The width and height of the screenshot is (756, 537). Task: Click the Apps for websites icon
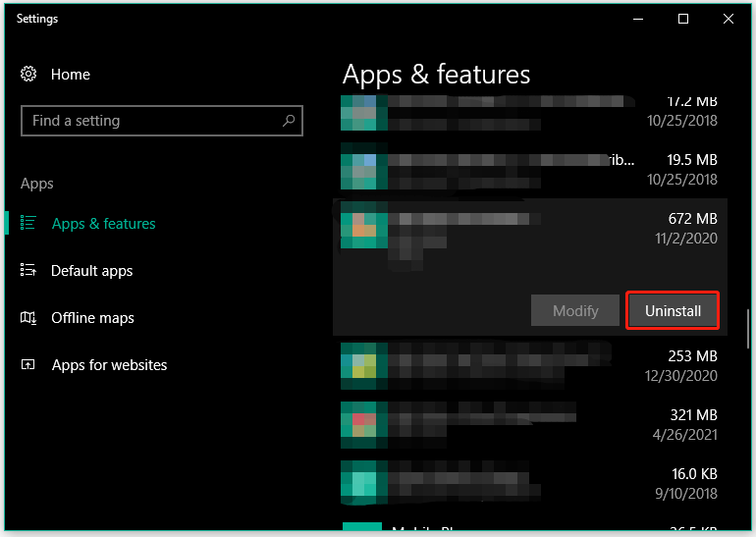click(x=27, y=364)
